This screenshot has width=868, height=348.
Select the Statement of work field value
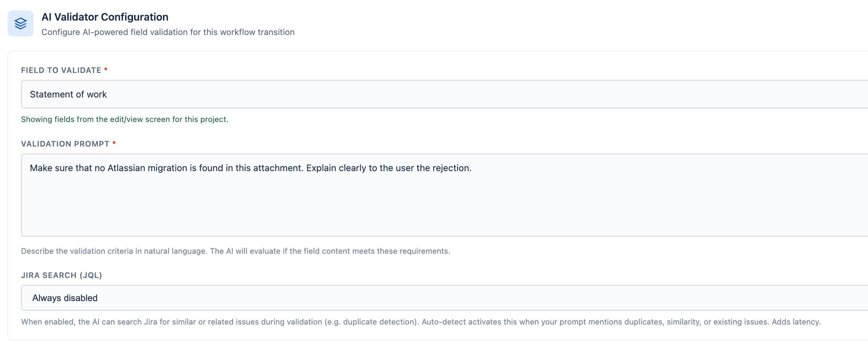pyautogui.click(x=68, y=94)
